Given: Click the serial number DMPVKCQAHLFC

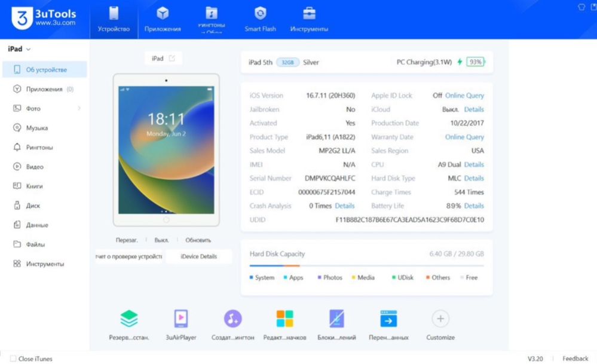Looking at the screenshot, I should pyautogui.click(x=330, y=178).
